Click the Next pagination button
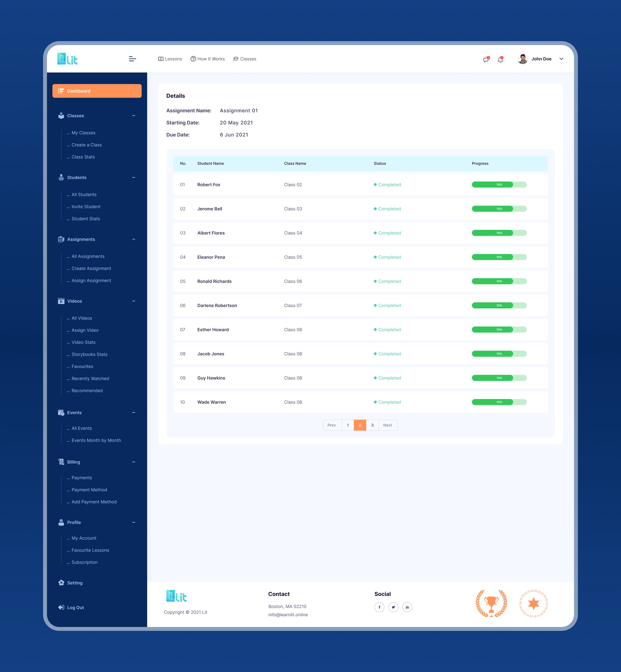This screenshot has height=672, width=621. (388, 425)
